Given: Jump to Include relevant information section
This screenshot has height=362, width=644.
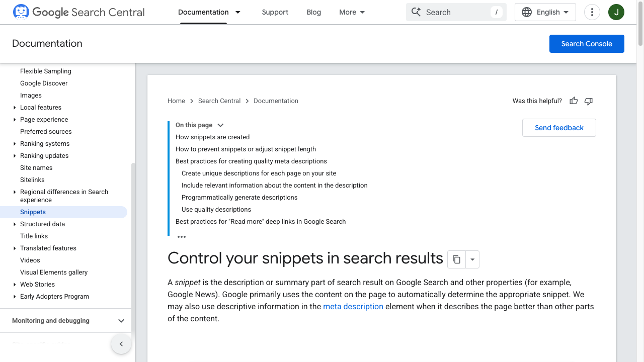Looking at the screenshot, I should [x=275, y=186].
